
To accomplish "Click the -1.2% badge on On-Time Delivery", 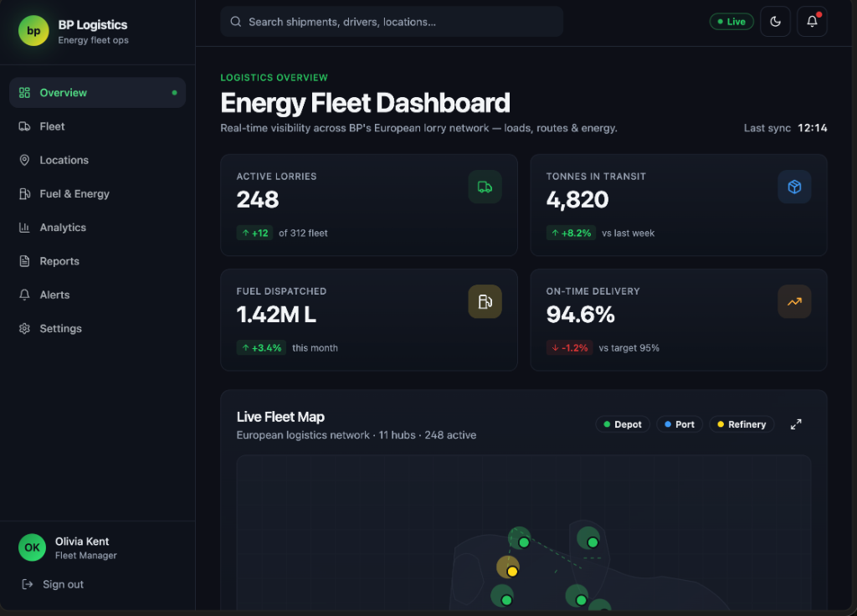I will [x=569, y=347].
